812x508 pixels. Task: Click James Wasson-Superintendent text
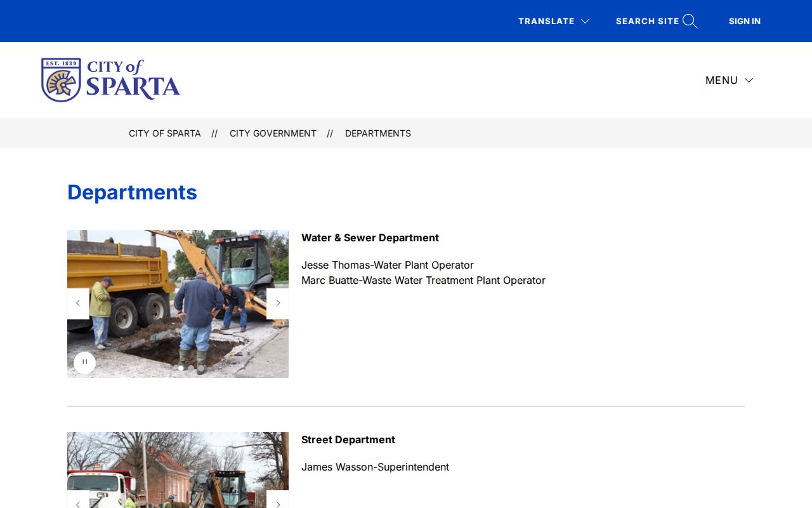point(375,467)
